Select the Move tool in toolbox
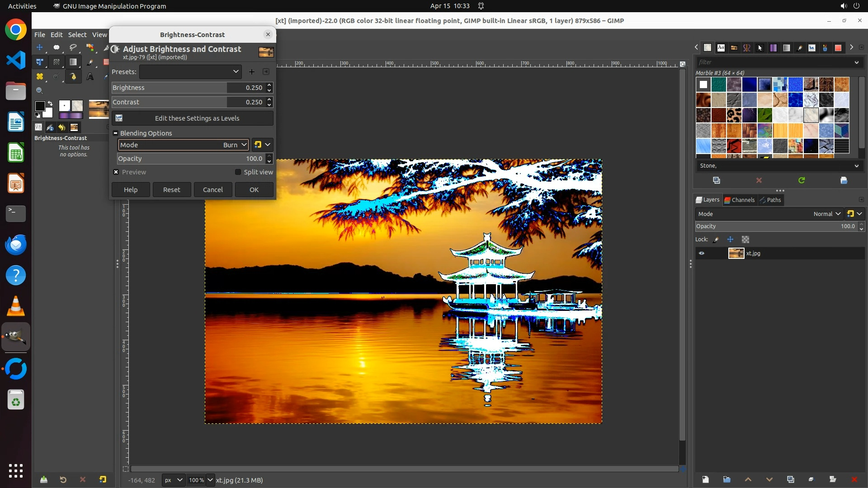This screenshot has width=868, height=488. pyautogui.click(x=40, y=47)
